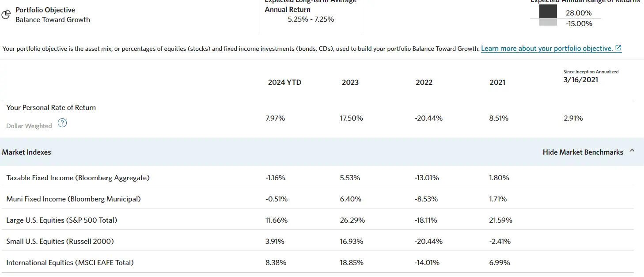The image size is (644, 277).
Task: Click Large U.S. Equities (S&P 500 Total) label
Action: [62, 220]
